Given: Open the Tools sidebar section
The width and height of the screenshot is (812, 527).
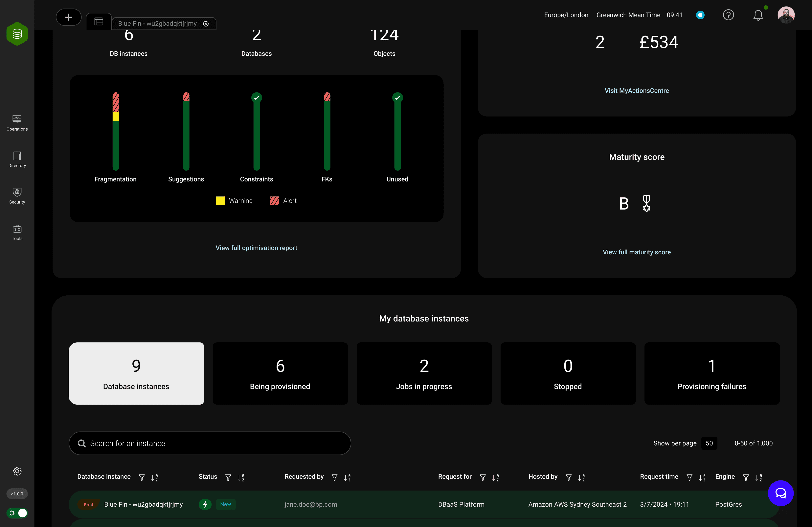Looking at the screenshot, I should click(17, 232).
